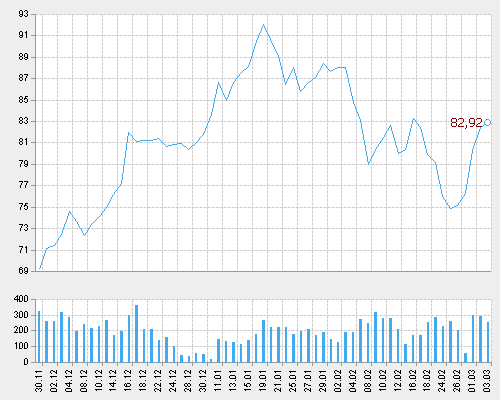Click the date label "10.02"
500x400 pixels.
(x=383, y=380)
